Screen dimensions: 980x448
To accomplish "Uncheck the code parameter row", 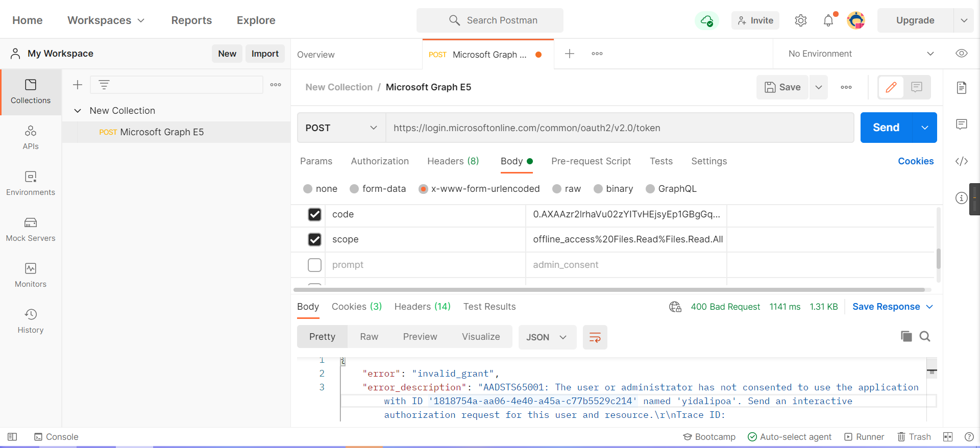I will click(x=315, y=214).
